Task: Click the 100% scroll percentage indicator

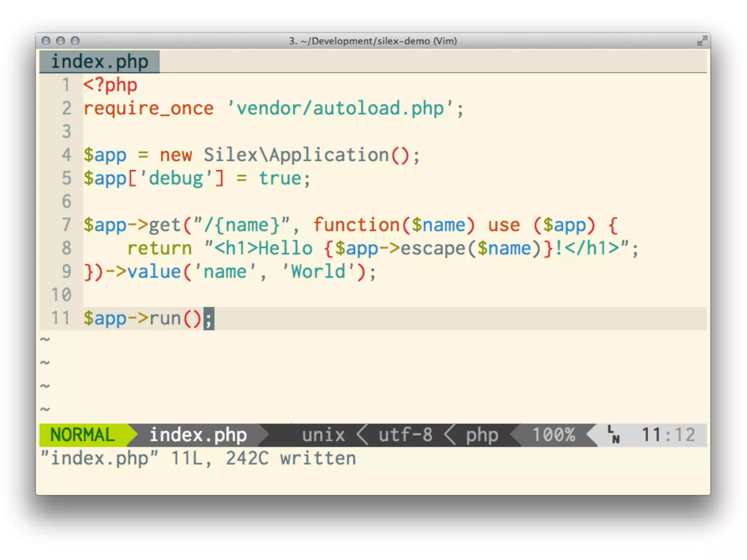Action: [x=553, y=435]
